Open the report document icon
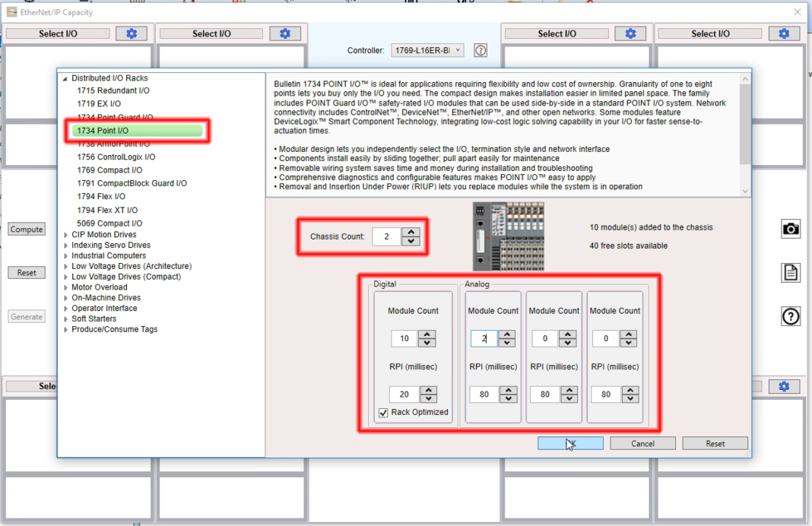The width and height of the screenshot is (812, 526). [x=791, y=272]
